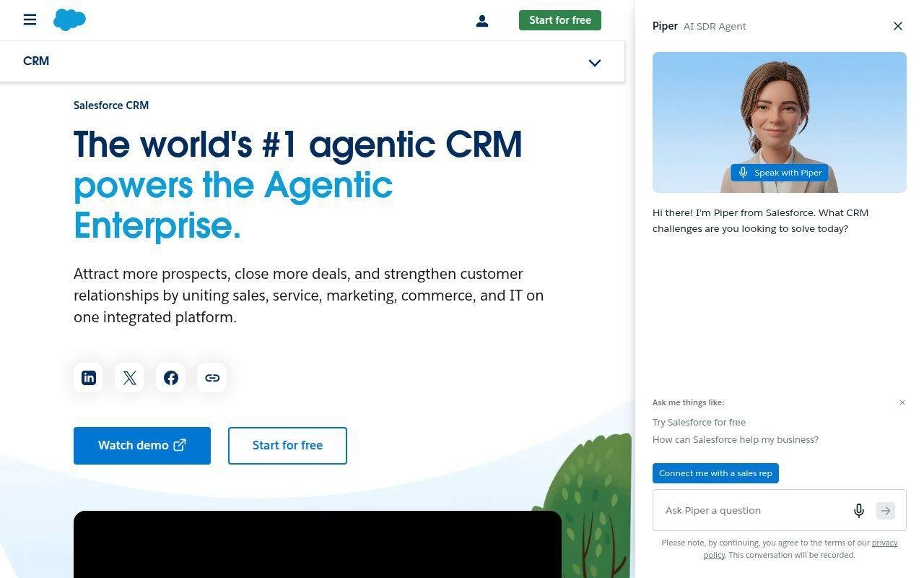Click the green Start for free header button

[560, 20]
